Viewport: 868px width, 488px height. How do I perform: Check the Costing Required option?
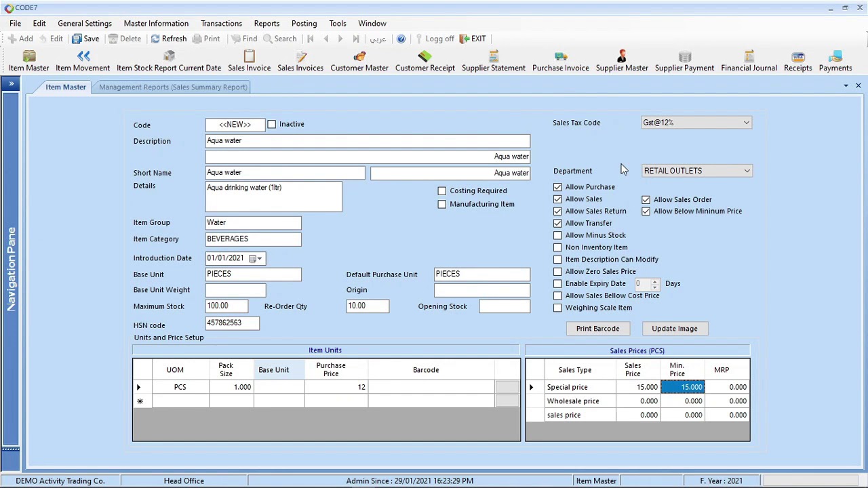point(442,191)
